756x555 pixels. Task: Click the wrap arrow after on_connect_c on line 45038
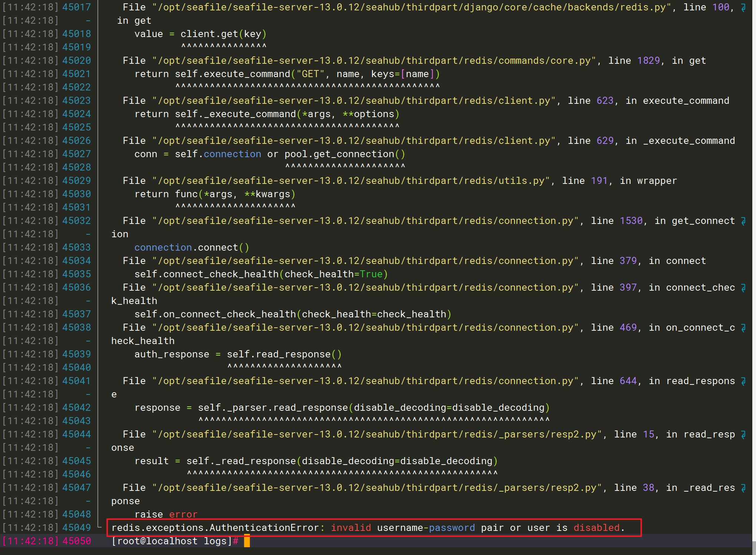click(x=743, y=328)
